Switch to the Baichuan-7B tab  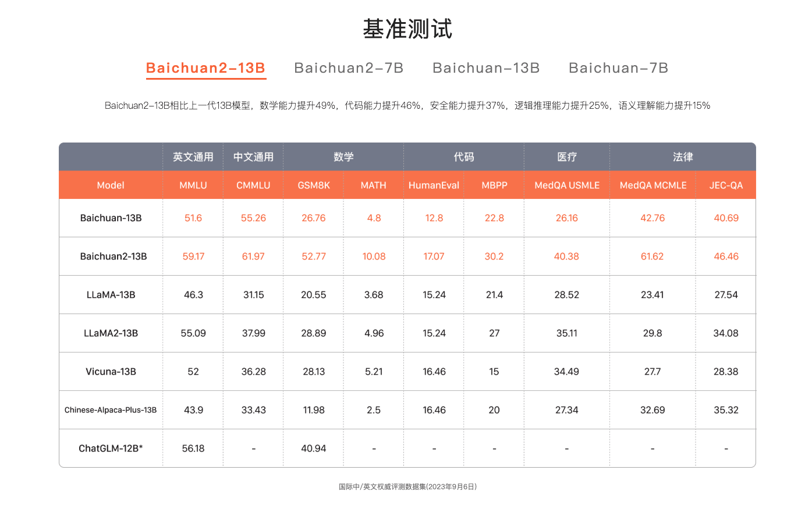[618, 68]
